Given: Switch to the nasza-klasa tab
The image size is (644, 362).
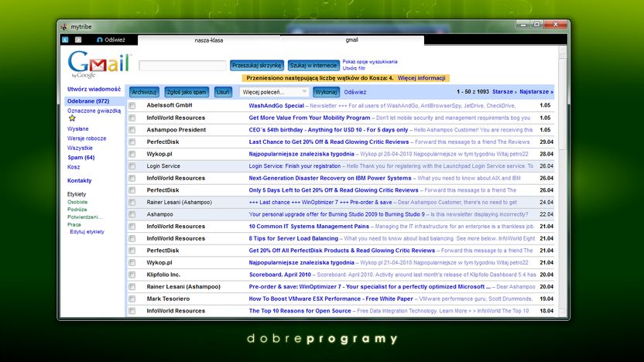Looking at the screenshot, I should 209,40.
